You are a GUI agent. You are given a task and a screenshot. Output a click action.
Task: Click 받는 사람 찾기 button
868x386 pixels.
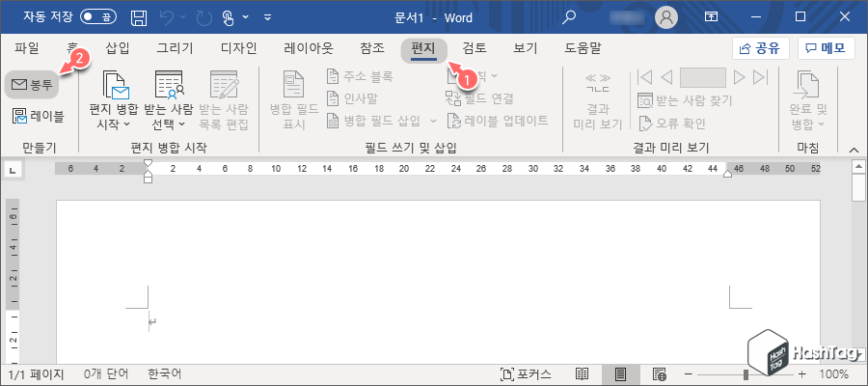coord(686,100)
